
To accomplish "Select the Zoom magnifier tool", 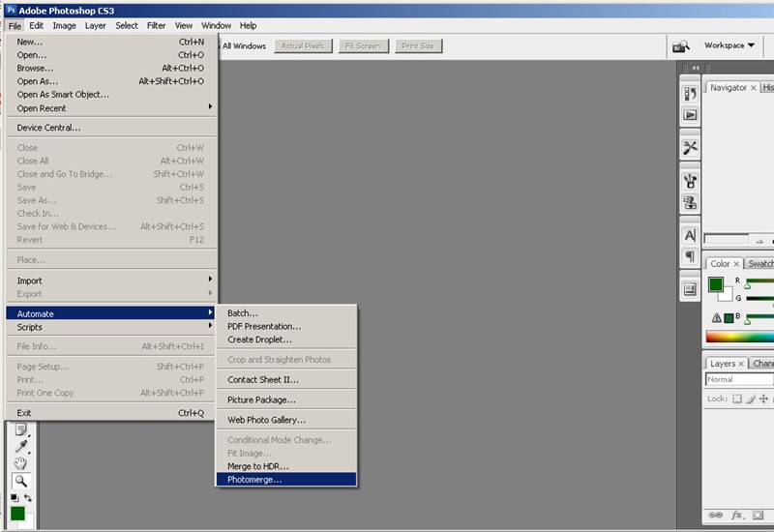I will (x=20, y=481).
